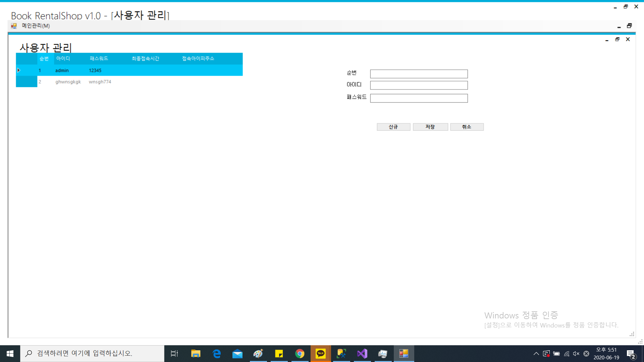This screenshot has width=644, height=362.
Task: Expand hidden system tray icons chevron
Action: click(536, 354)
